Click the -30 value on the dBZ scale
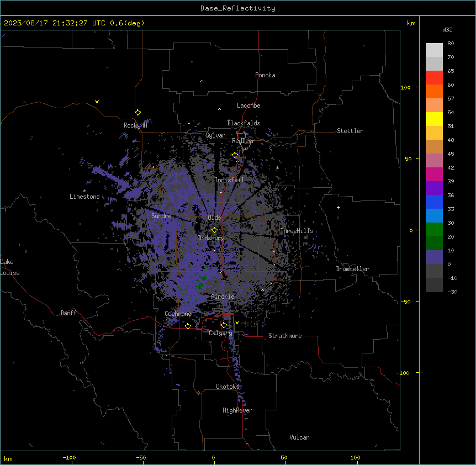The height and width of the screenshot is (465, 476). point(452,292)
